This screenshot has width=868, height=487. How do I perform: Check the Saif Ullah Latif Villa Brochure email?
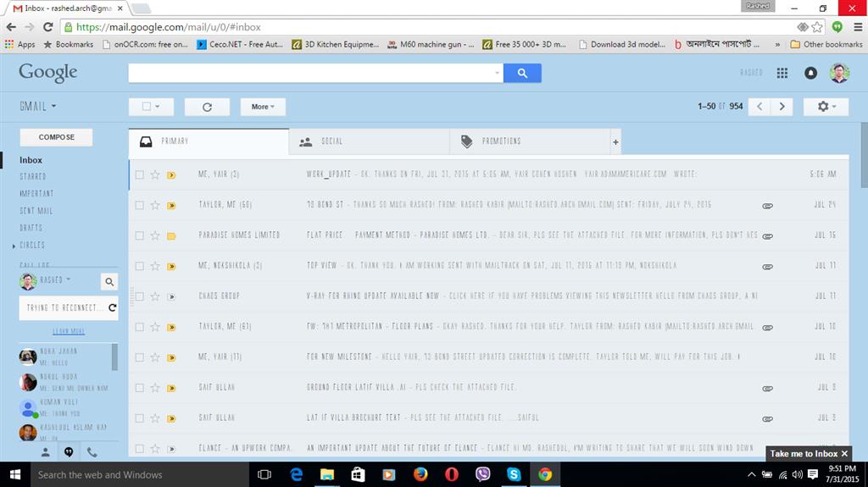(x=140, y=418)
